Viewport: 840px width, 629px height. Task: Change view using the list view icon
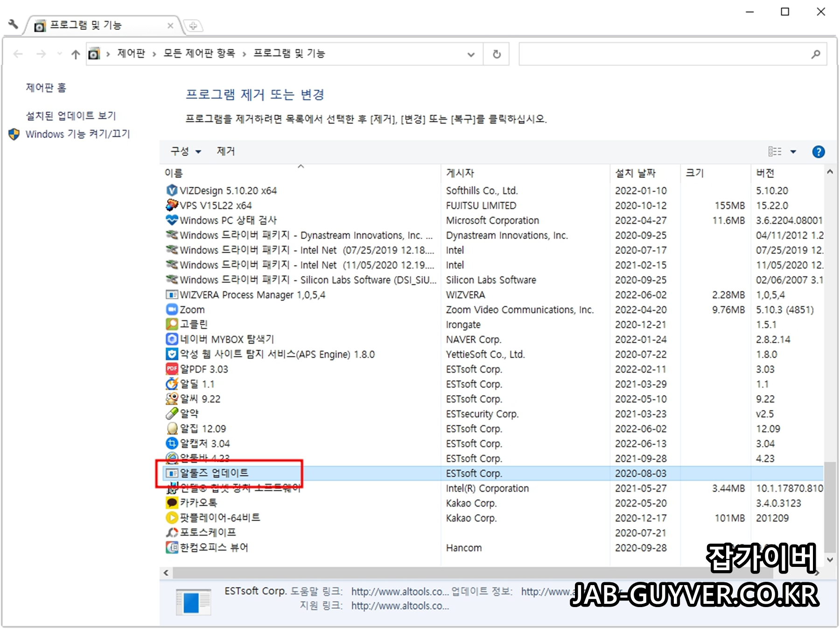[775, 152]
